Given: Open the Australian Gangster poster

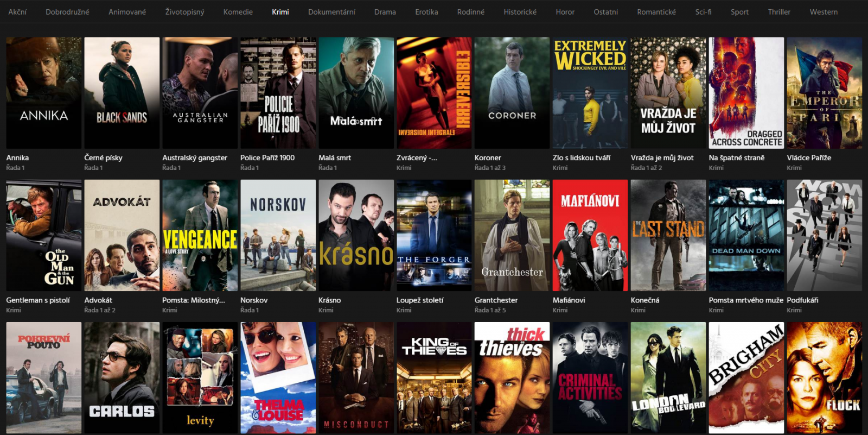Looking at the screenshot, I should click(x=200, y=93).
